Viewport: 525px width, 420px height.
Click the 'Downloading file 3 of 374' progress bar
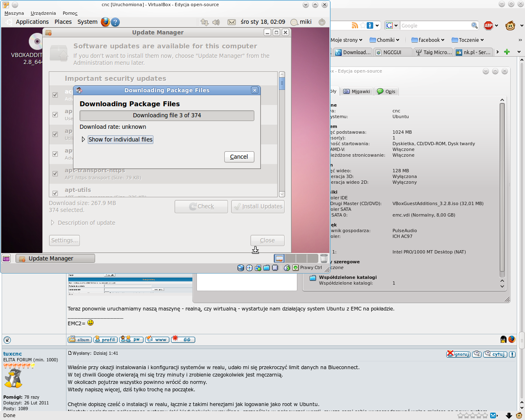[167, 115]
